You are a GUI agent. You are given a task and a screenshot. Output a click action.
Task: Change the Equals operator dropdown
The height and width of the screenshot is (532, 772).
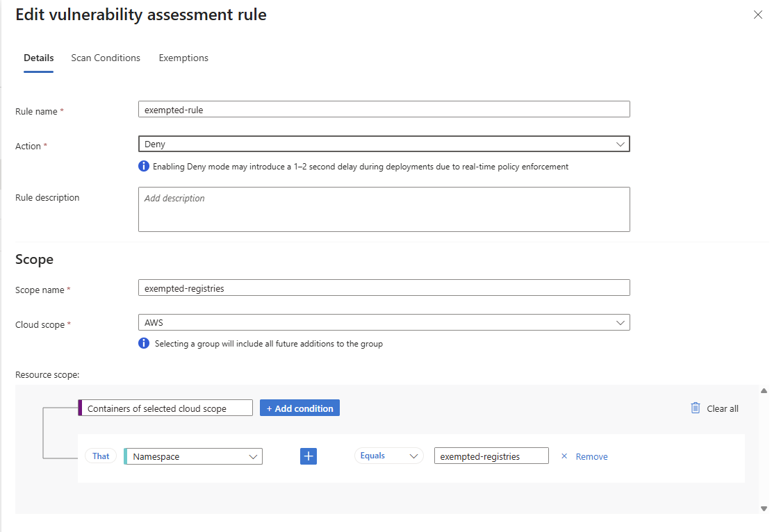389,456
